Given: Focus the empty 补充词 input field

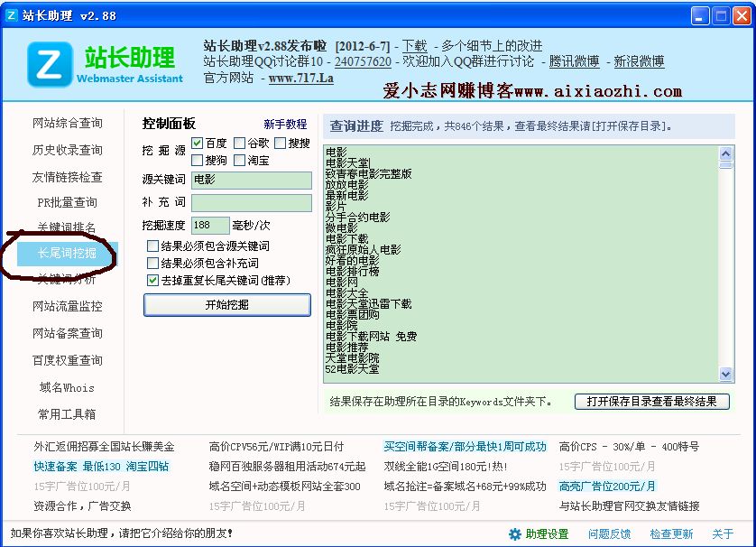Looking at the screenshot, I should 252,202.
